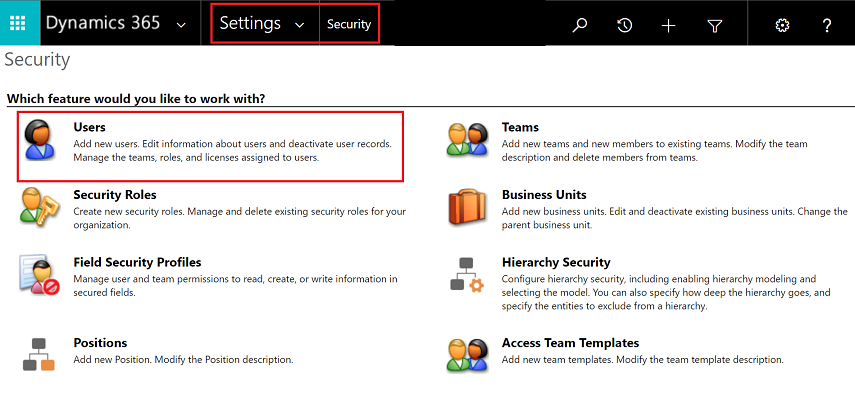
Task: Open the Security Roles link
Action: pos(115,195)
